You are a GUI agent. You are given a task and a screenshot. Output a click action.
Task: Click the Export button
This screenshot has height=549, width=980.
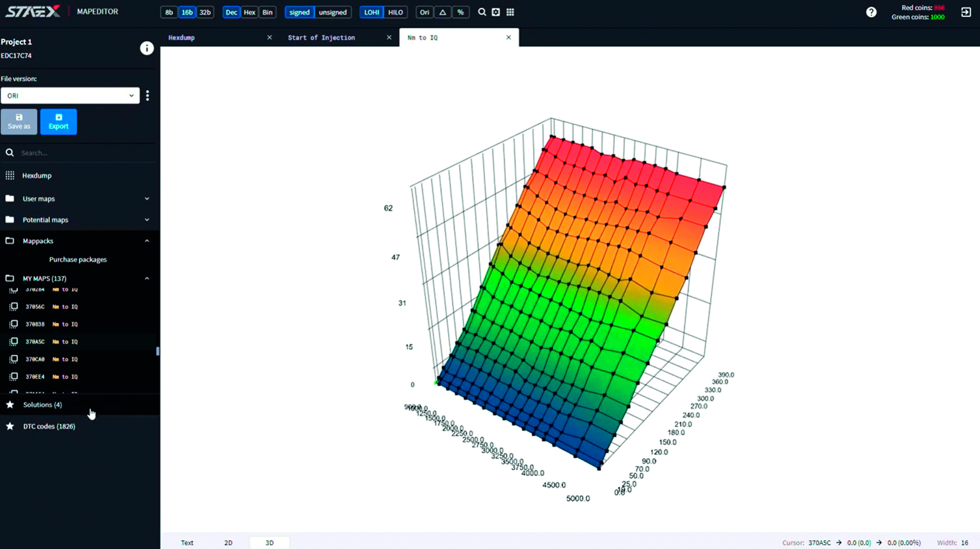tap(58, 122)
